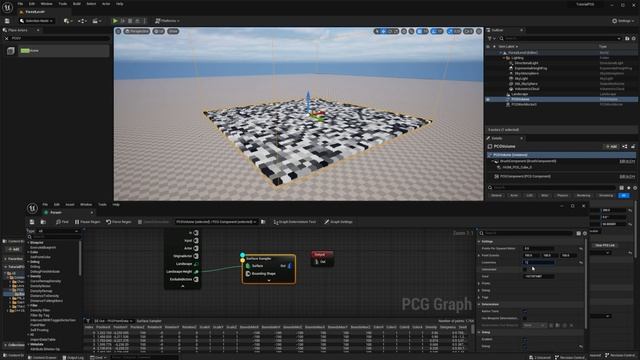Open the add content toolbar dropdown
This screenshot has width=640, height=360.
(68, 21)
